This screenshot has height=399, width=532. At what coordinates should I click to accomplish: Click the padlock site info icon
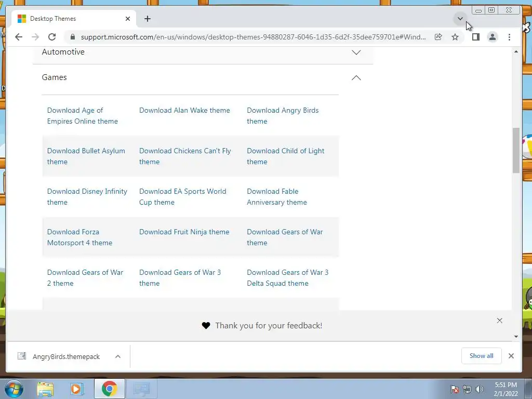pos(72,37)
